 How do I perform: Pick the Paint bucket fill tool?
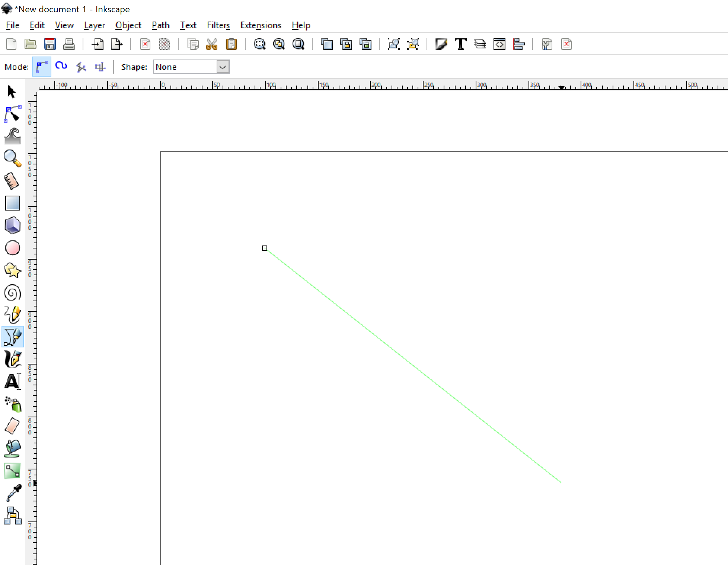12,449
